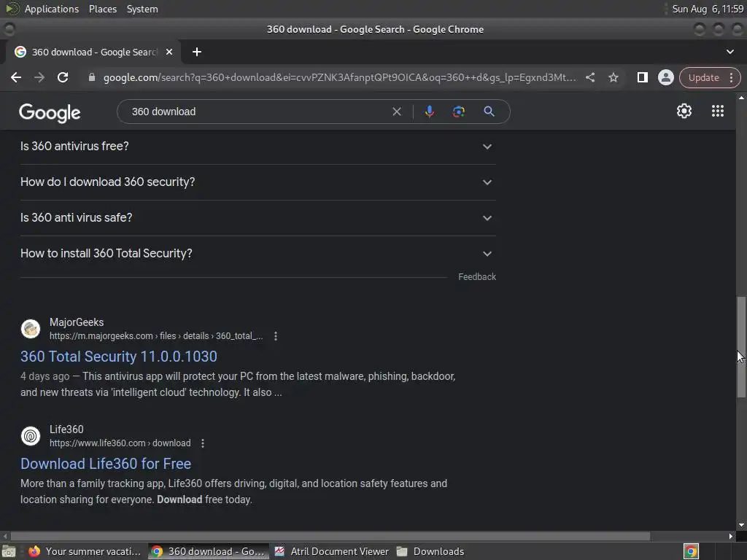Open Chrome three-dot menu
Screen dimensions: 747x560
point(731,77)
